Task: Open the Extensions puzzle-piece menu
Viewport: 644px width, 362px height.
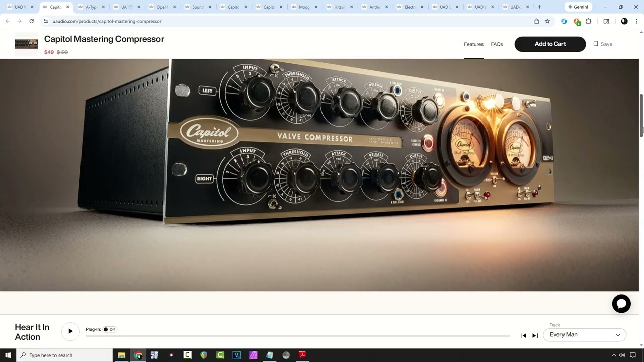Action: [588, 21]
